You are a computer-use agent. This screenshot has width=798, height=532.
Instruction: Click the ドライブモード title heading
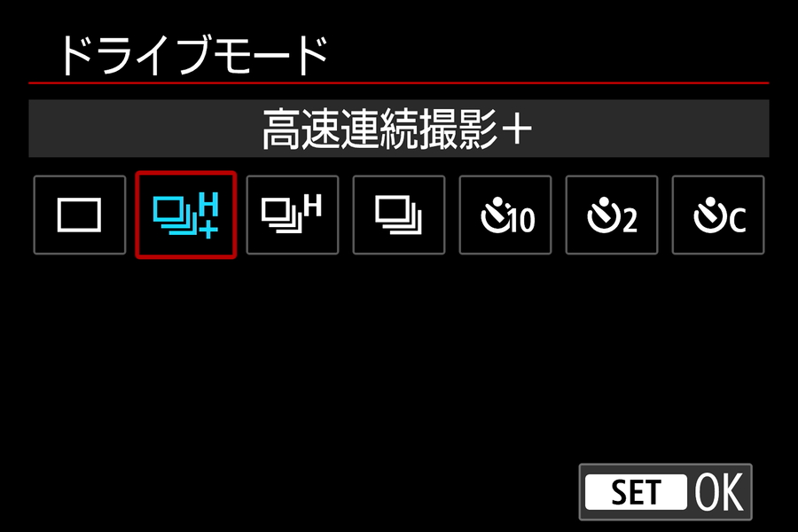(194, 56)
